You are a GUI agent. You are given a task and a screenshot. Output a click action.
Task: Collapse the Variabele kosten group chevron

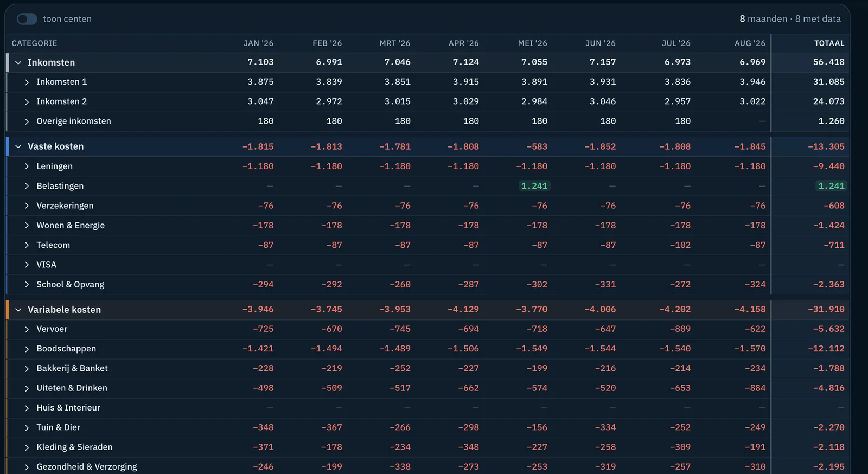tap(18, 310)
